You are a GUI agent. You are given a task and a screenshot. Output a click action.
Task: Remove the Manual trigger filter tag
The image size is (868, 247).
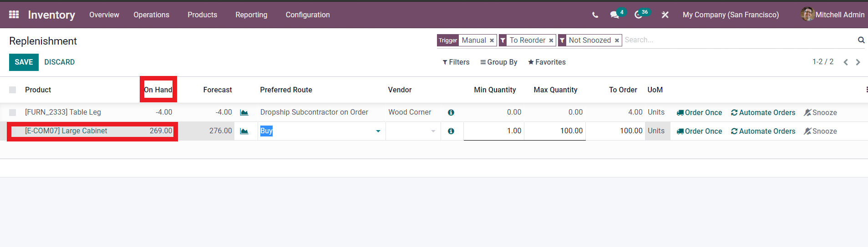(x=492, y=40)
